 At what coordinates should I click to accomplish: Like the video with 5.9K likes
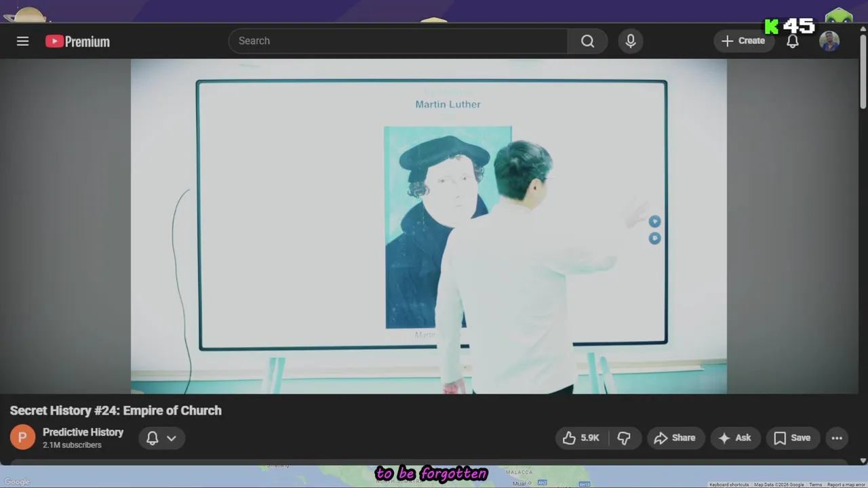pyautogui.click(x=582, y=438)
